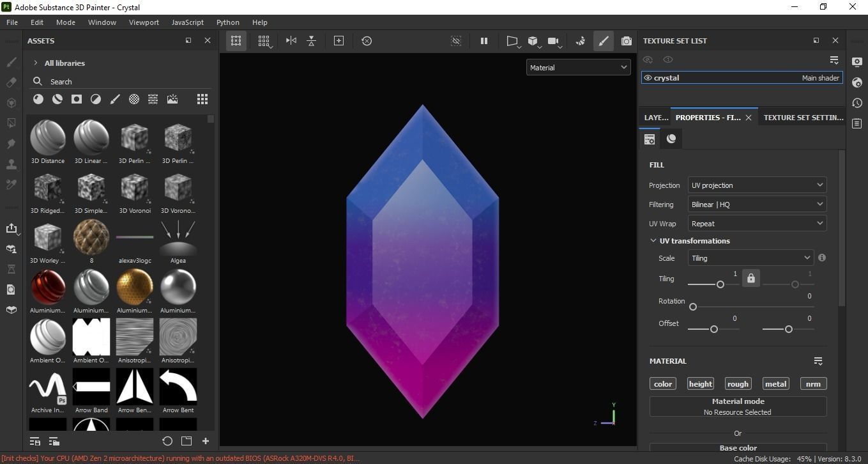Click the Material mode button
Viewport: 868px width, 464px height.
tap(738, 406)
